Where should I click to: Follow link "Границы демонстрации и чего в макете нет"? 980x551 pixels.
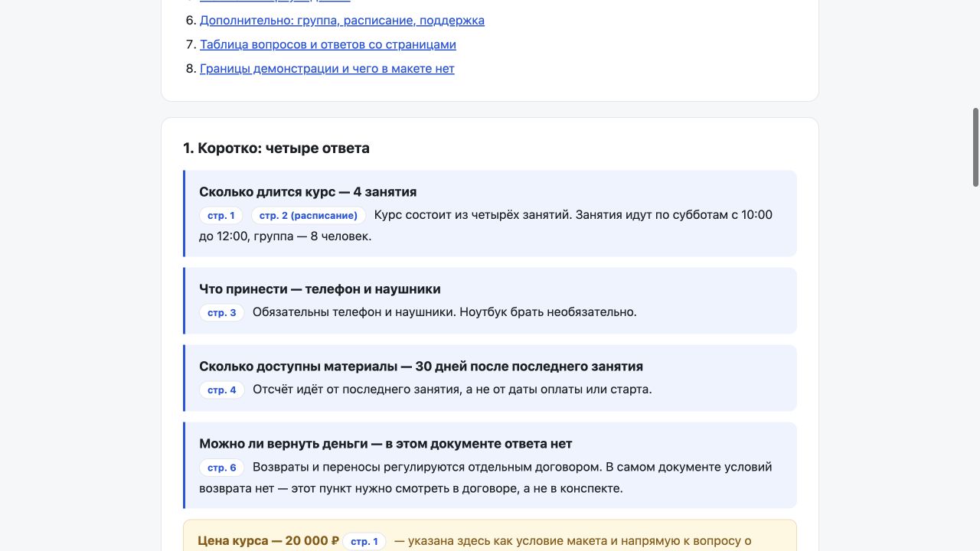click(x=327, y=69)
